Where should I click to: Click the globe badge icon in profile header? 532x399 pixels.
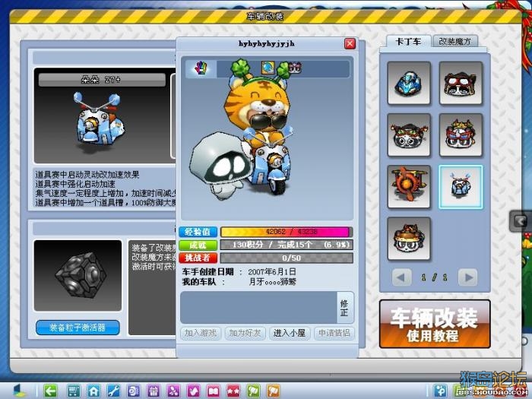[x=268, y=68]
